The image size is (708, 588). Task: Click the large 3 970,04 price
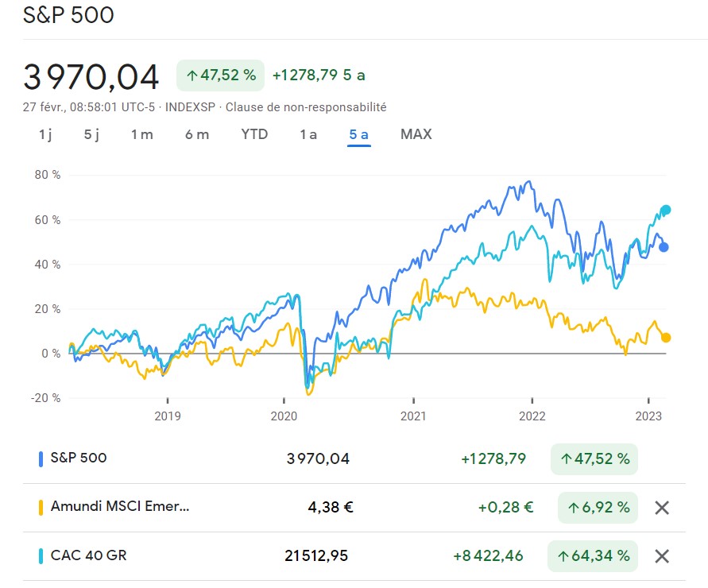coord(91,77)
